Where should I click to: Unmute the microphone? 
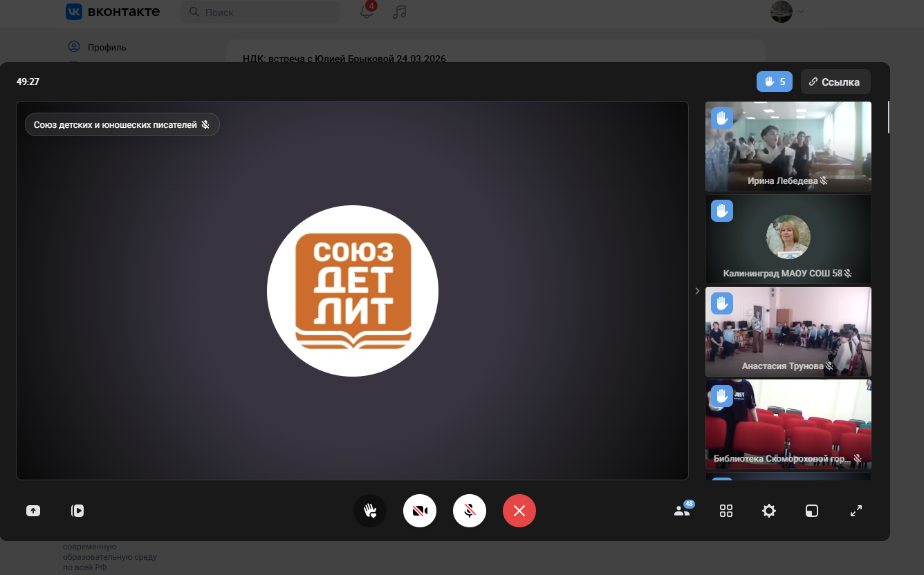pyautogui.click(x=470, y=511)
